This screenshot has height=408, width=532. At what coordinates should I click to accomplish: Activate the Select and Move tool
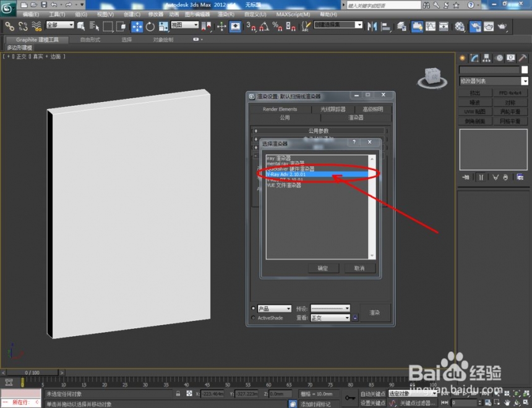(137, 26)
